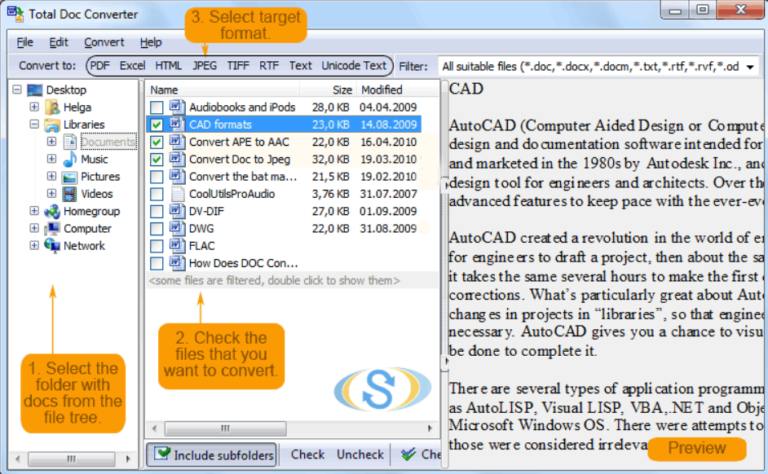Open the Convert menu
768x474 pixels.
[x=104, y=43]
